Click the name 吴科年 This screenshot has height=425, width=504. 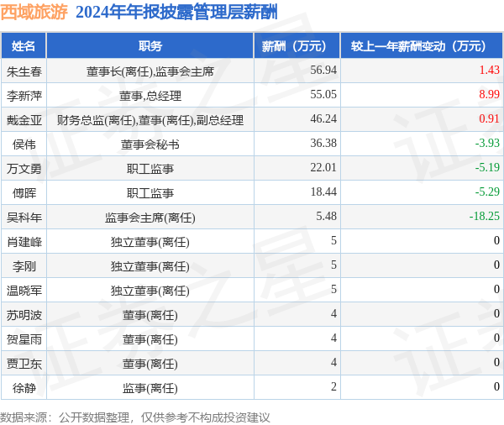pyautogui.click(x=24, y=218)
